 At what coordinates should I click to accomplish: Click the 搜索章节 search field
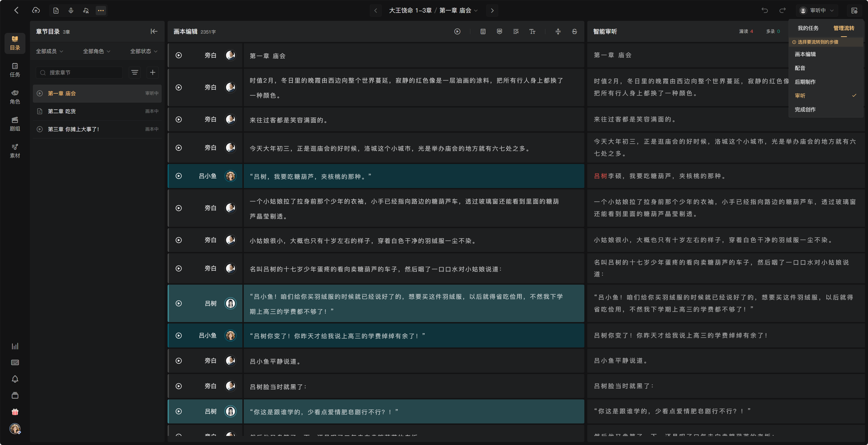tap(79, 73)
